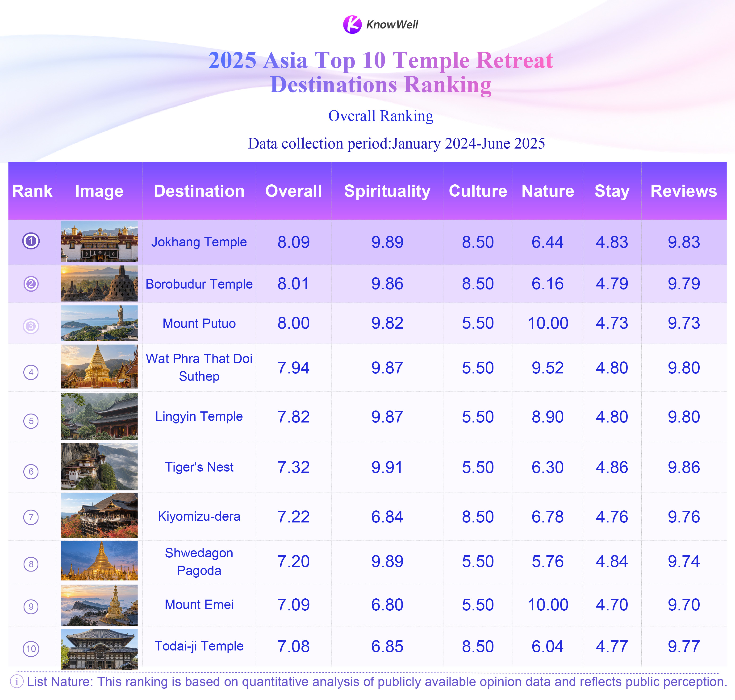
Task: Open the Borobudur Temple photo thumbnail
Action: pyautogui.click(x=99, y=284)
